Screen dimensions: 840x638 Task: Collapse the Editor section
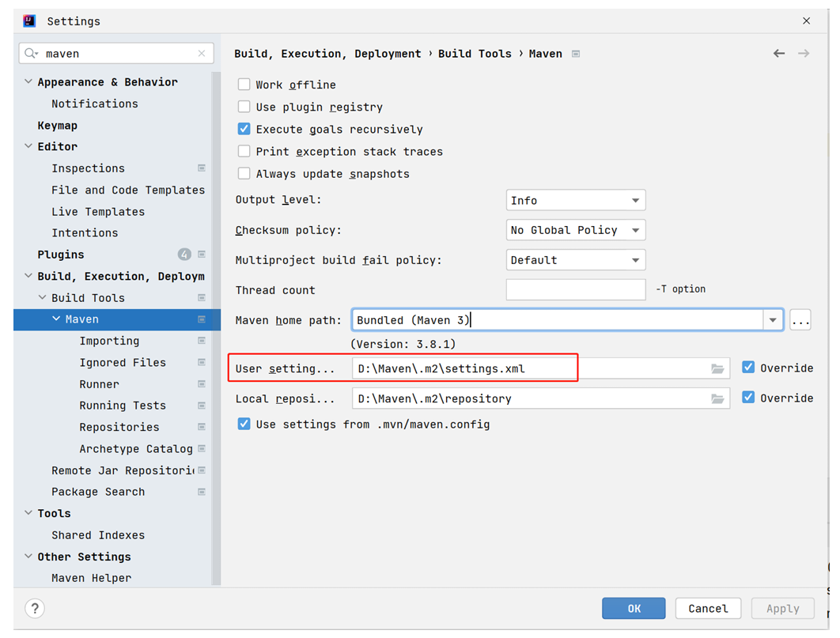(28, 146)
